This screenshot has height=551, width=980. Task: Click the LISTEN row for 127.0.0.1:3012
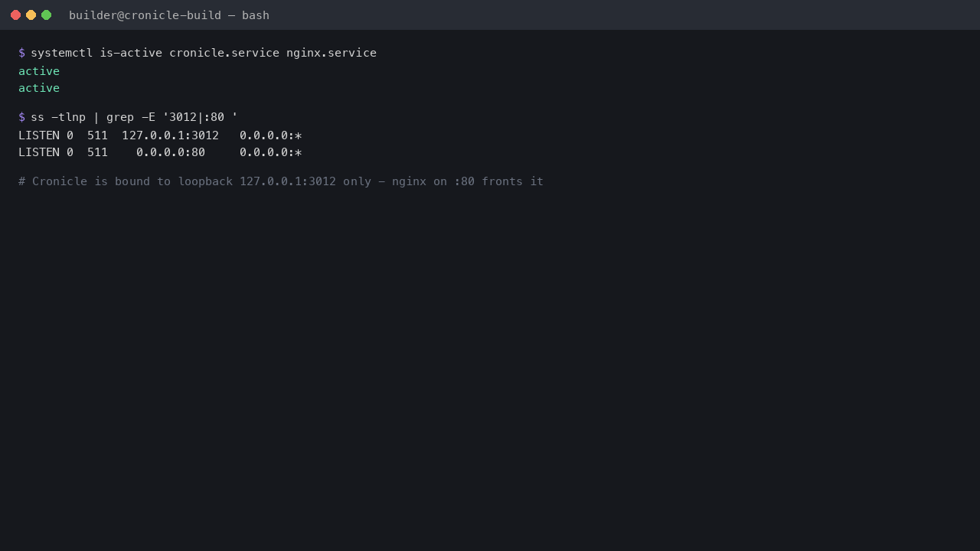[160, 135]
